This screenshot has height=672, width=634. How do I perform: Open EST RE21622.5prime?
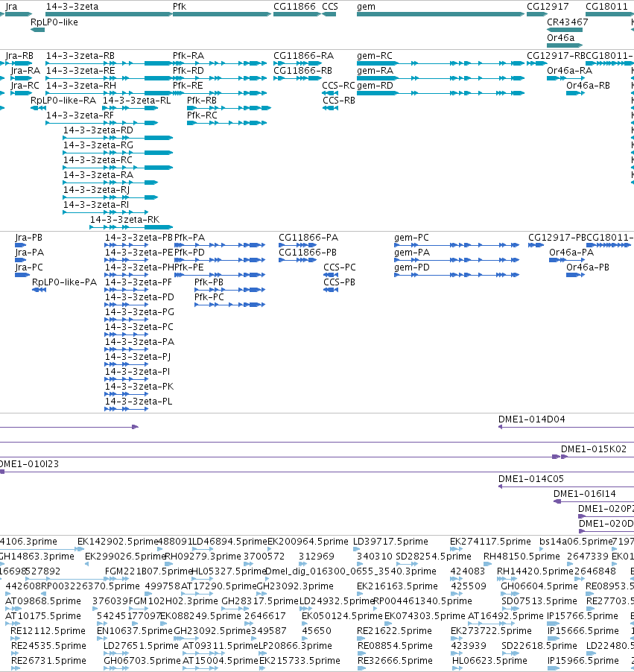click(x=394, y=631)
